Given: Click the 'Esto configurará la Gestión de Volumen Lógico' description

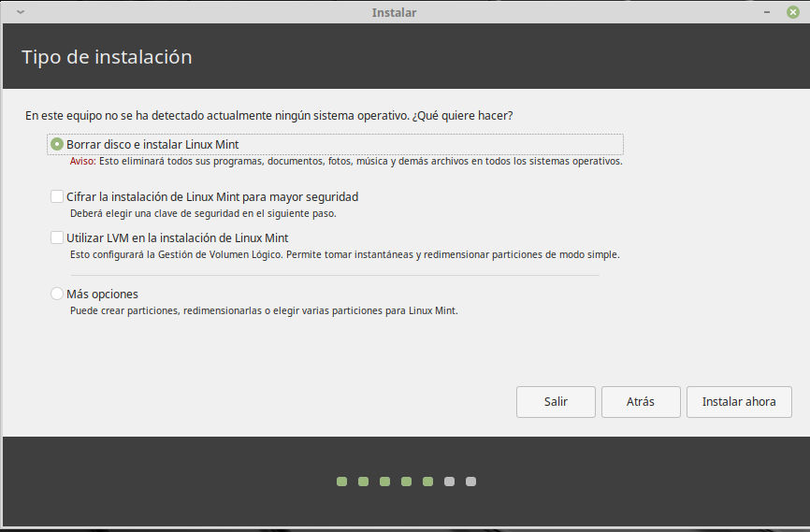Looking at the screenshot, I should coord(344,254).
